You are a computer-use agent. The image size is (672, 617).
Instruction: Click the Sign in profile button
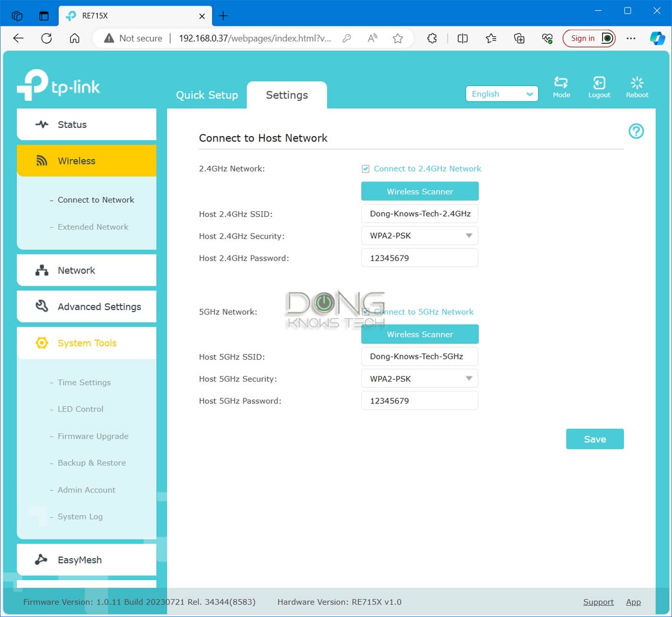coord(589,38)
